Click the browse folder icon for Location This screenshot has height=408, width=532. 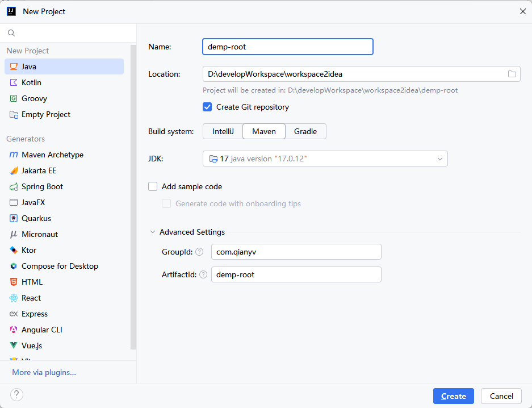point(512,74)
